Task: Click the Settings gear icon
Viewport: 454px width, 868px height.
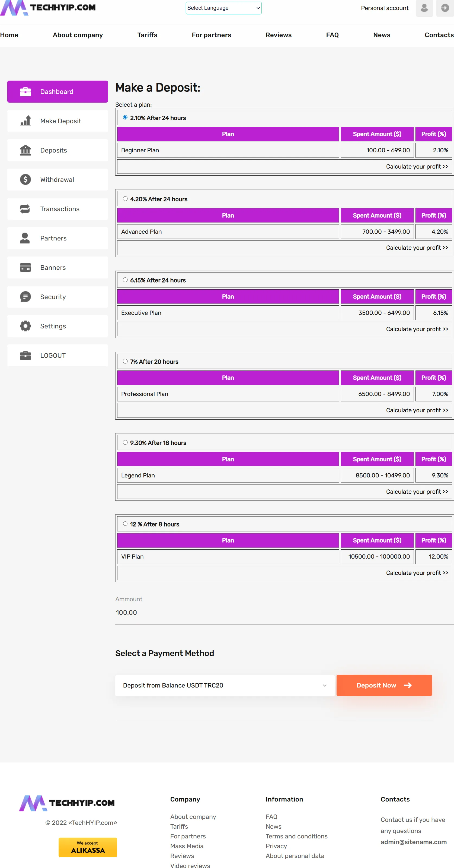Action: click(x=25, y=326)
